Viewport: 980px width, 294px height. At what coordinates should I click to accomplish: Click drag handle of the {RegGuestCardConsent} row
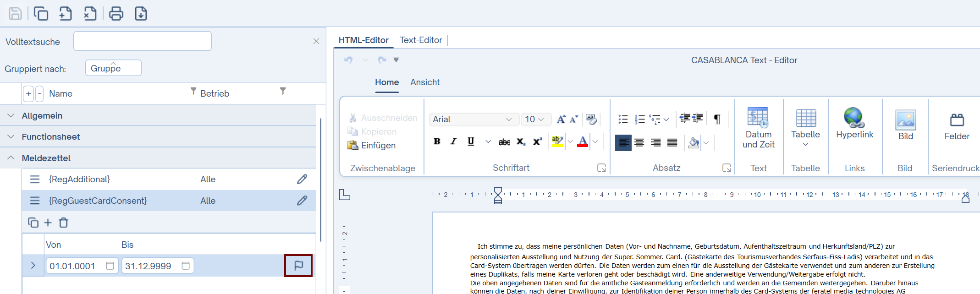tap(35, 201)
